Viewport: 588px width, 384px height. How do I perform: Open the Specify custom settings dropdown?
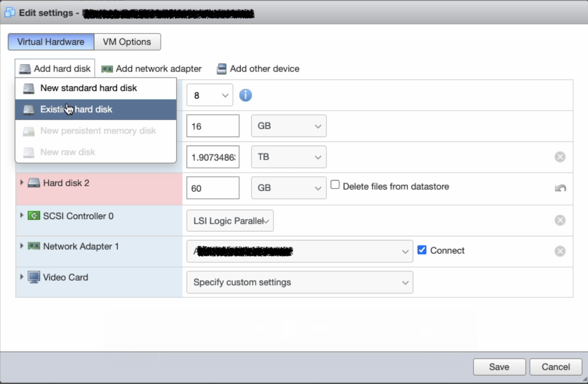point(299,282)
